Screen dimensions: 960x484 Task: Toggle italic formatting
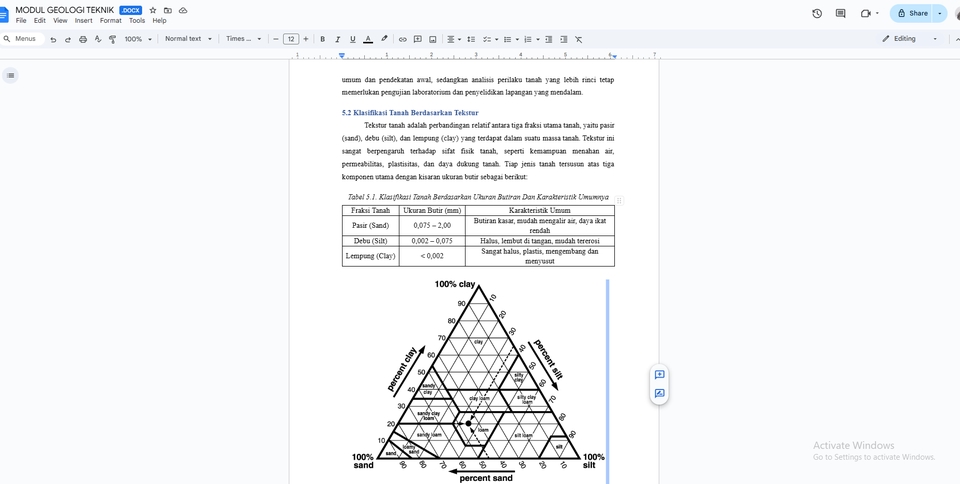[x=337, y=39]
